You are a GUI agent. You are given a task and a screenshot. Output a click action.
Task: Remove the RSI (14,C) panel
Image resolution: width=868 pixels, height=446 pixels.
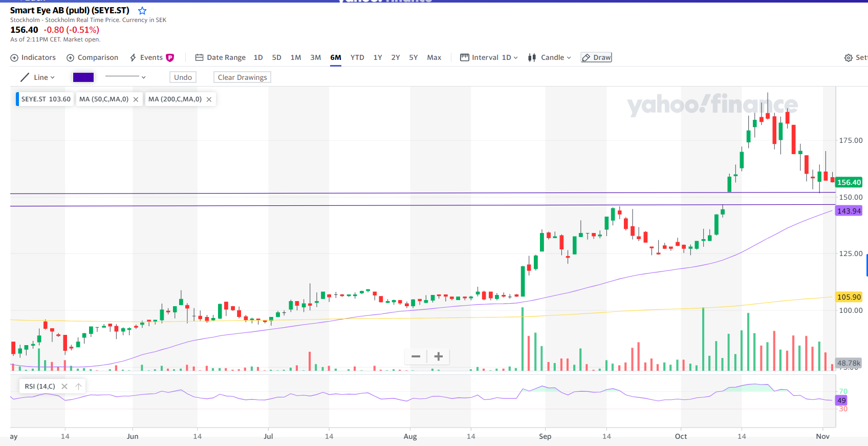[x=64, y=386]
